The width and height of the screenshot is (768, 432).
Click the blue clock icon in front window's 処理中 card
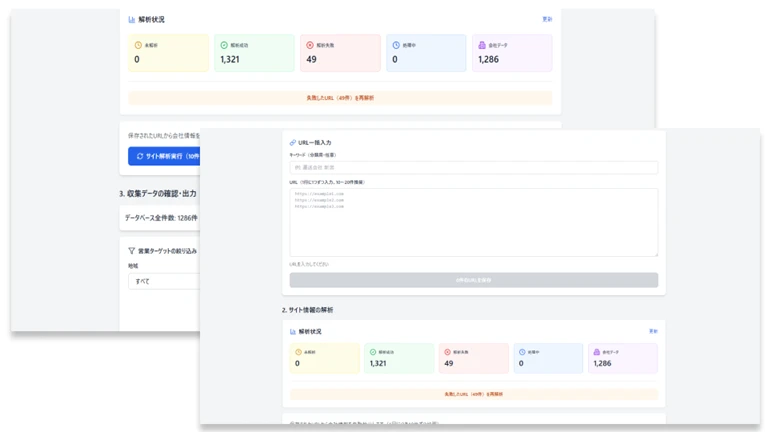(x=522, y=352)
